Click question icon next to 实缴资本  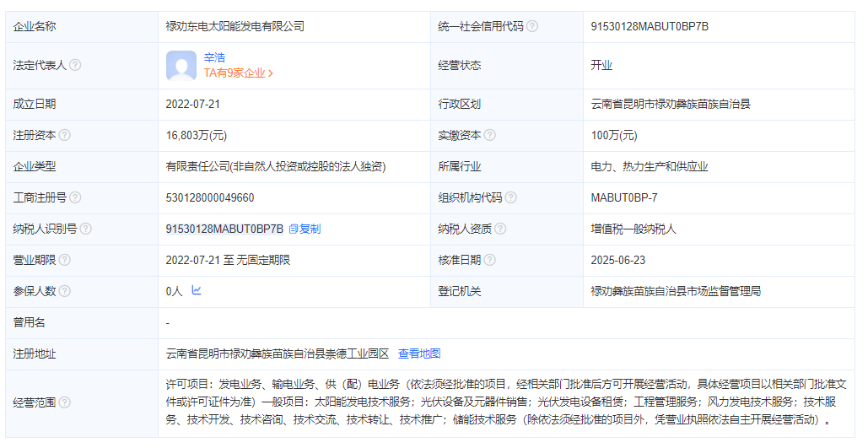point(489,135)
